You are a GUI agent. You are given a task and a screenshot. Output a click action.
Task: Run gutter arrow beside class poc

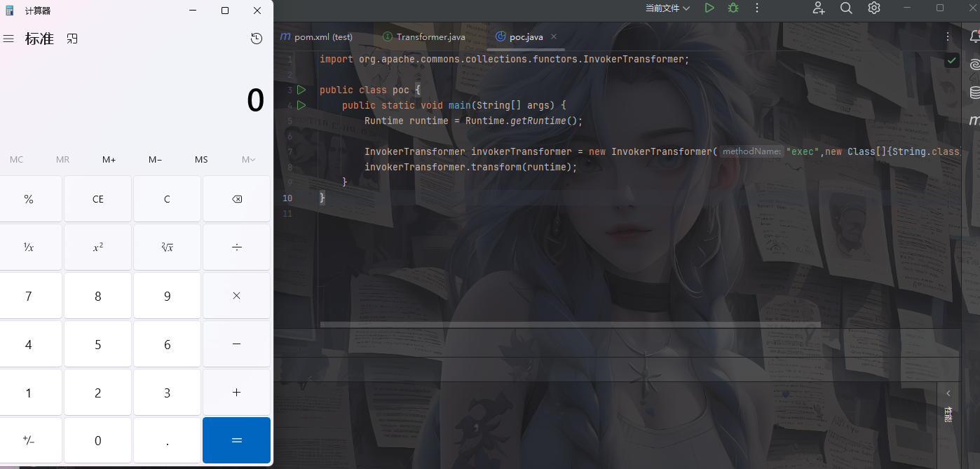click(301, 90)
